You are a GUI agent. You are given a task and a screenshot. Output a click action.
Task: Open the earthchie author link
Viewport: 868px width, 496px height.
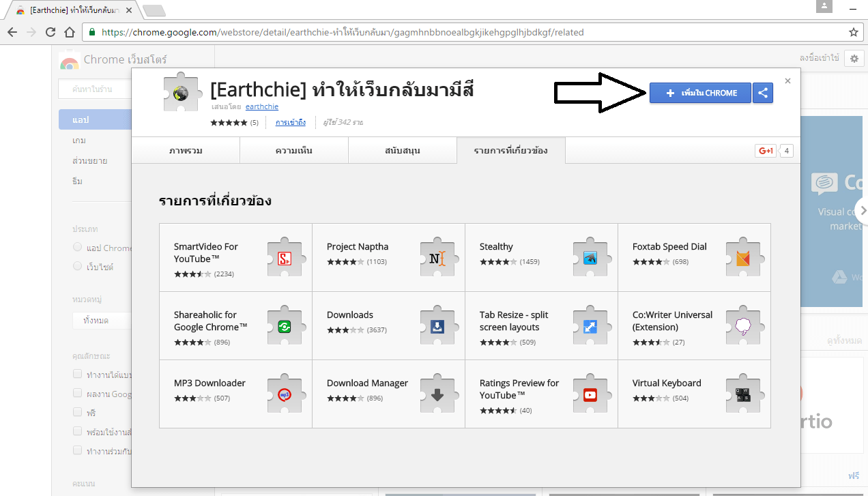click(x=262, y=106)
